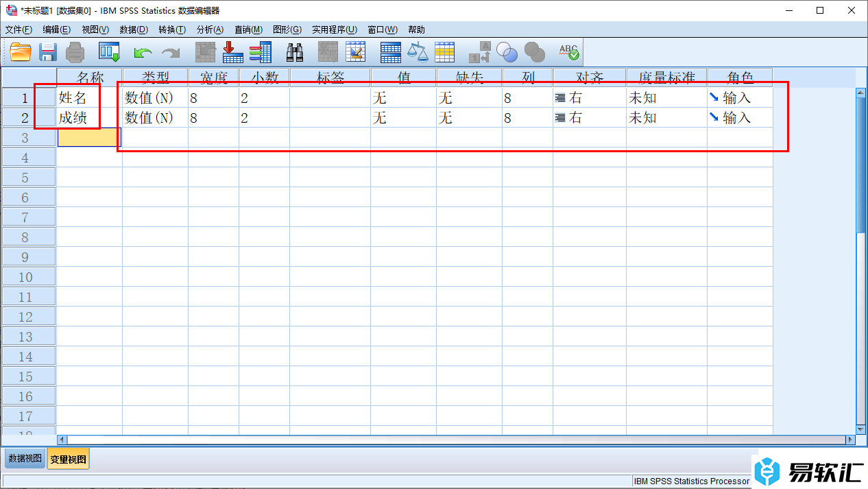This screenshot has width=868, height=489.
Task: Save the document with the floppy disk icon
Action: [47, 52]
